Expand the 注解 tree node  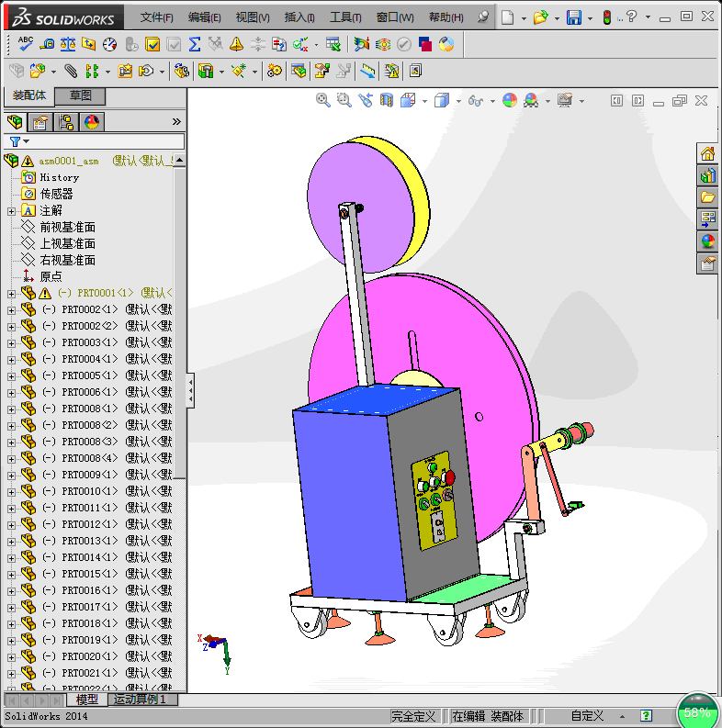(x=12, y=211)
